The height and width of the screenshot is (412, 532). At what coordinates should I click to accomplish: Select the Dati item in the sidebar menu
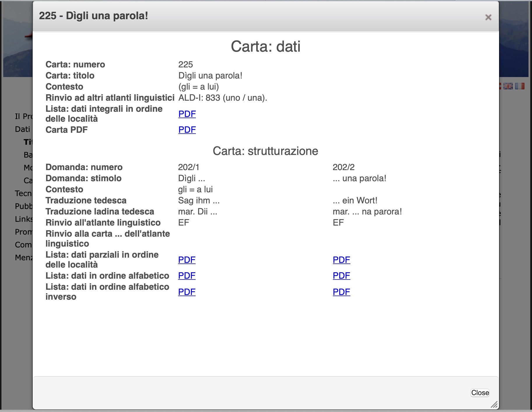click(x=22, y=129)
